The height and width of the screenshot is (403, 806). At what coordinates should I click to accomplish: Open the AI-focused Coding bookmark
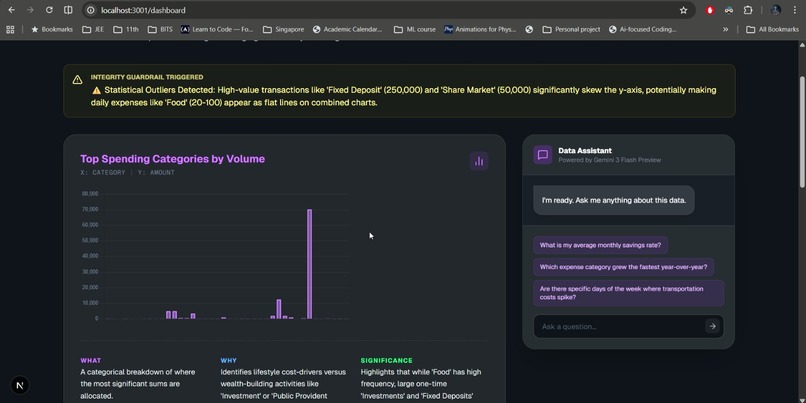643,29
